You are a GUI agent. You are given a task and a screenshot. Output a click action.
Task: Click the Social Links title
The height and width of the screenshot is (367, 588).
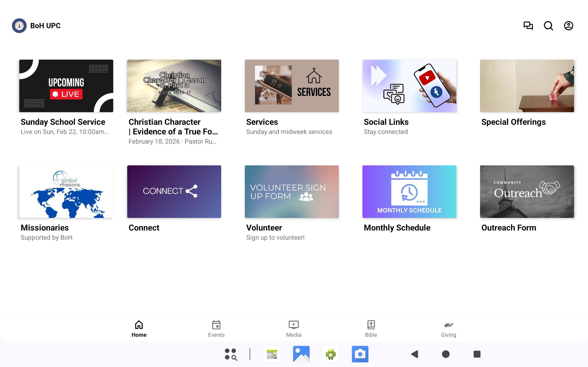pos(386,122)
